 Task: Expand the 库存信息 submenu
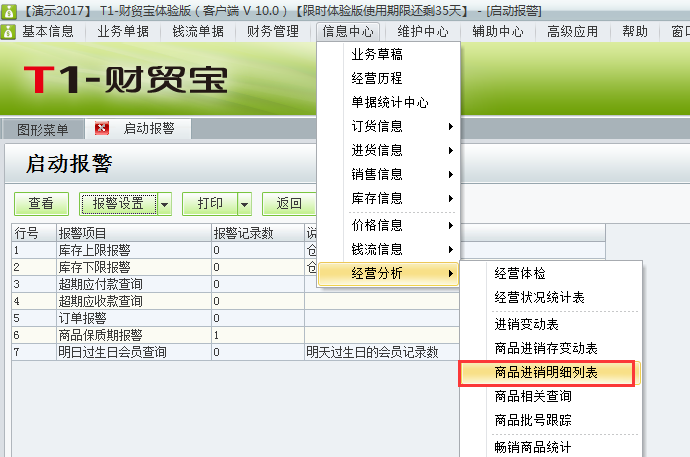pos(388,198)
